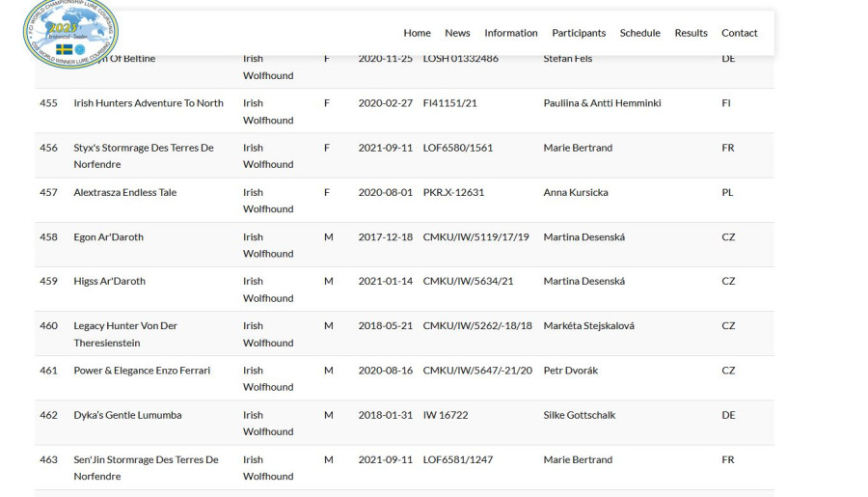This screenshot has width=868, height=497.
Task: Select entry number 462
Action: pos(49,415)
